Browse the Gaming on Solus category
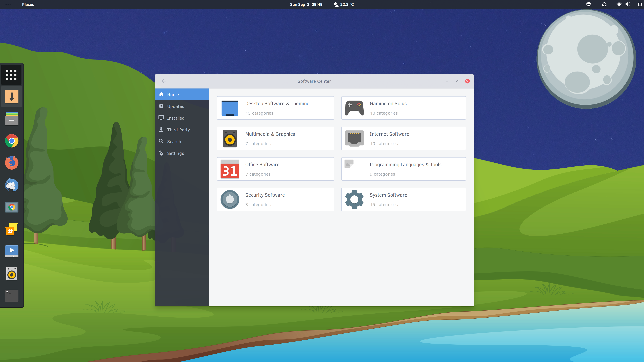644x362 pixels. pyautogui.click(x=403, y=108)
